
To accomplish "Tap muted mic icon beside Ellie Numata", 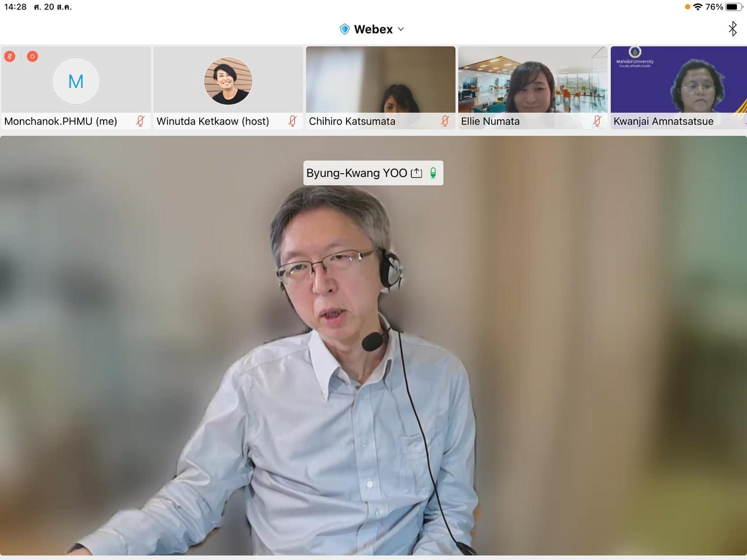I will tap(598, 121).
